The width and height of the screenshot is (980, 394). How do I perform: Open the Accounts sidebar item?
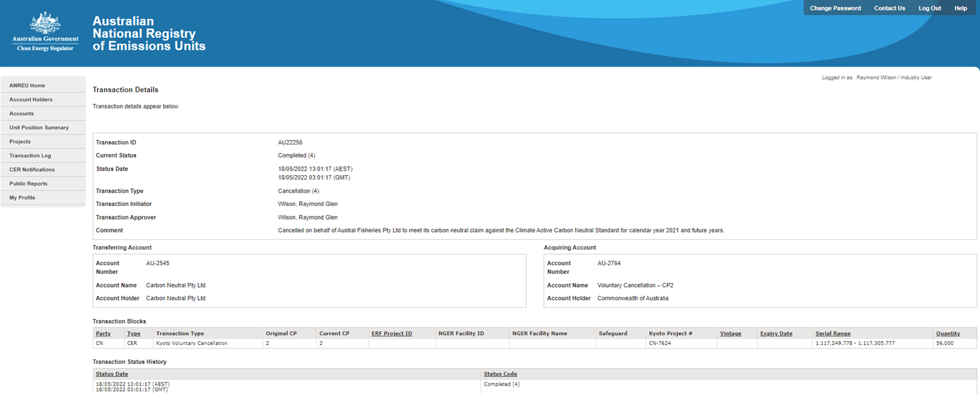click(22, 114)
